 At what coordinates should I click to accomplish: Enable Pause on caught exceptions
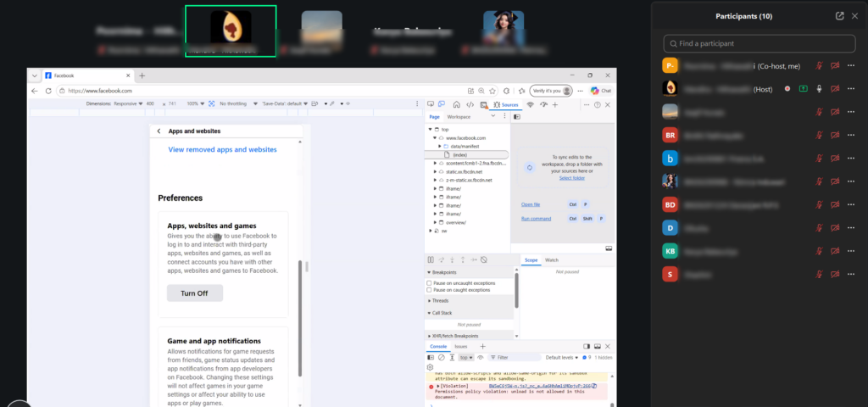(x=429, y=290)
